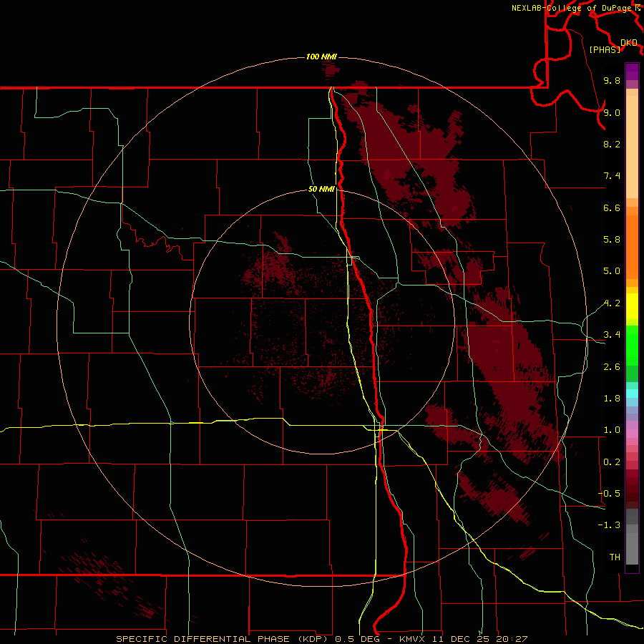644x644 pixels.
Task: Click the 8.2 color scale value
Action: [x=612, y=144]
